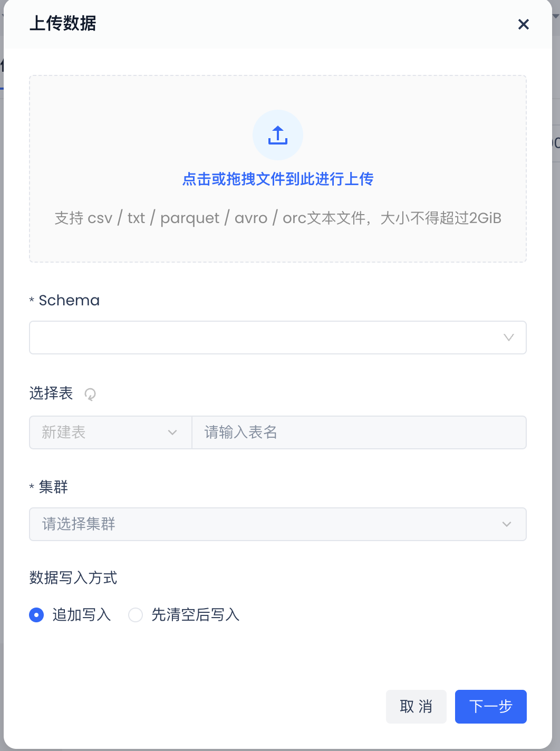Click the chevron arrow in 请选择集群 field

tap(506, 524)
